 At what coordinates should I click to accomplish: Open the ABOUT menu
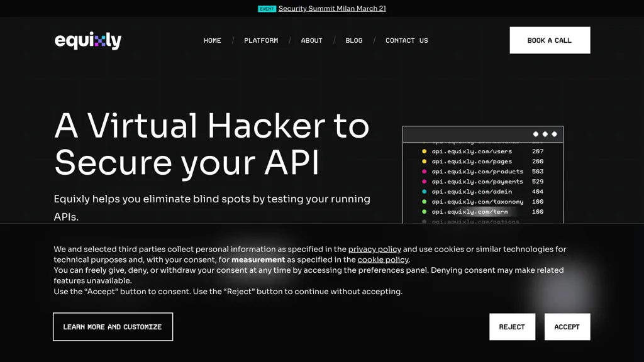pyautogui.click(x=311, y=40)
